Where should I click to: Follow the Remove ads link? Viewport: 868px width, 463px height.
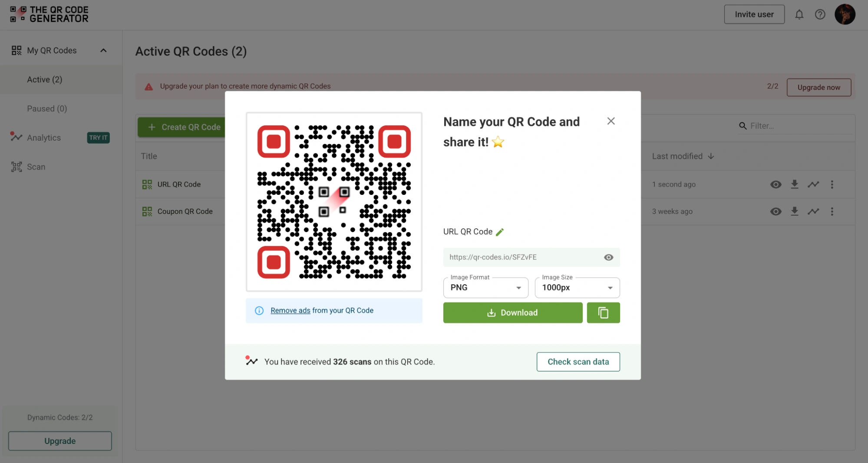pos(290,311)
